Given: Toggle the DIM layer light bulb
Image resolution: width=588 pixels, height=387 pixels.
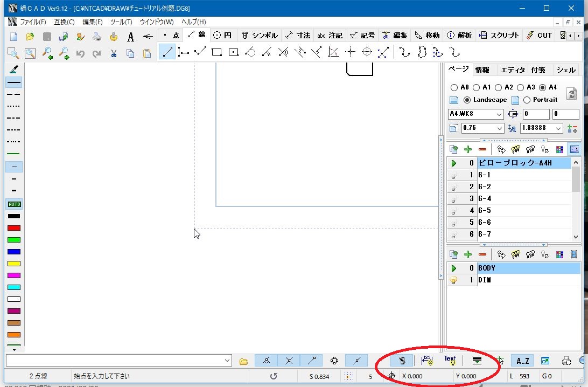Looking at the screenshot, I should coord(454,280).
